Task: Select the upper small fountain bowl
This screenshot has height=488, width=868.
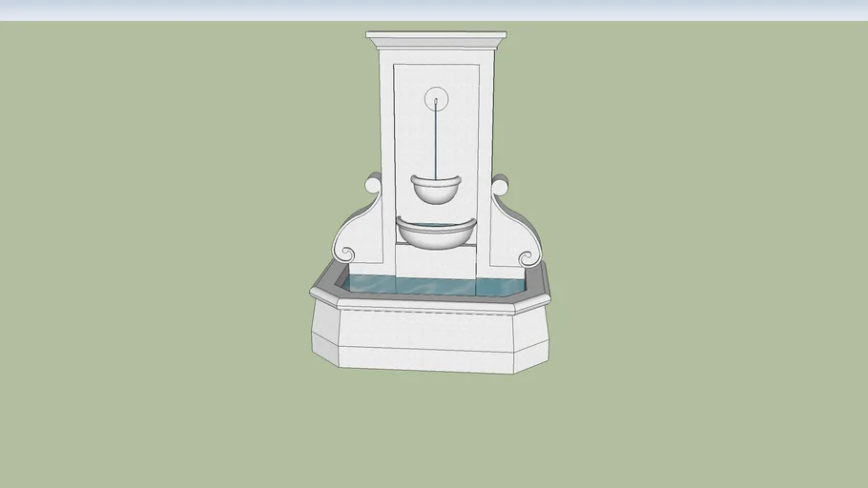Action: click(x=436, y=191)
